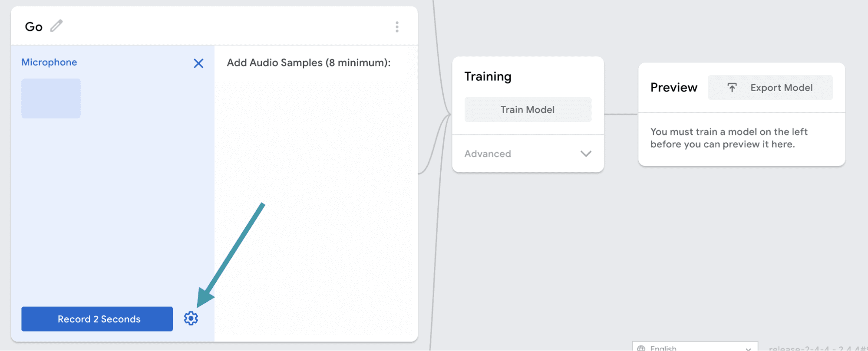This screenshot has width=868, height=351.
Task: Close the Microphone recording panel
Action: [198, 63]
